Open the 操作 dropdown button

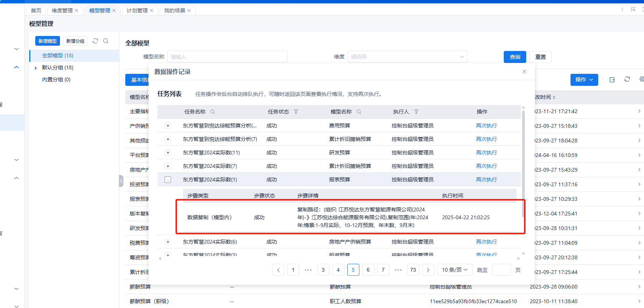(x=584, y=79)
